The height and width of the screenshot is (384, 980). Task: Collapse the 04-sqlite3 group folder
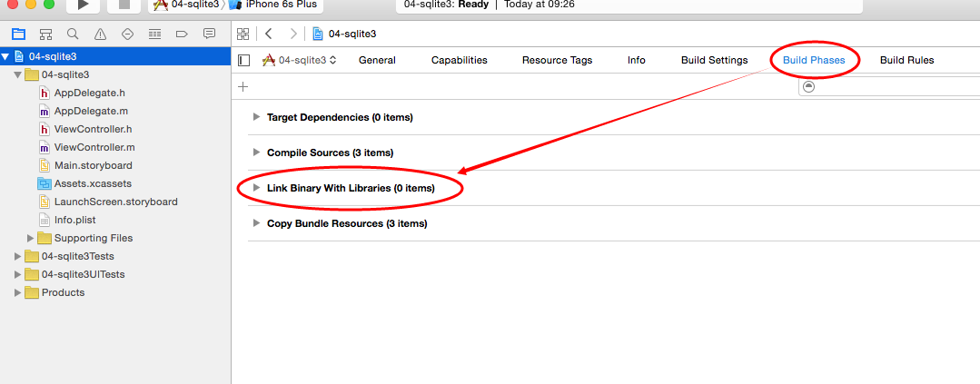pyautogui.click(x=17, y=75)
